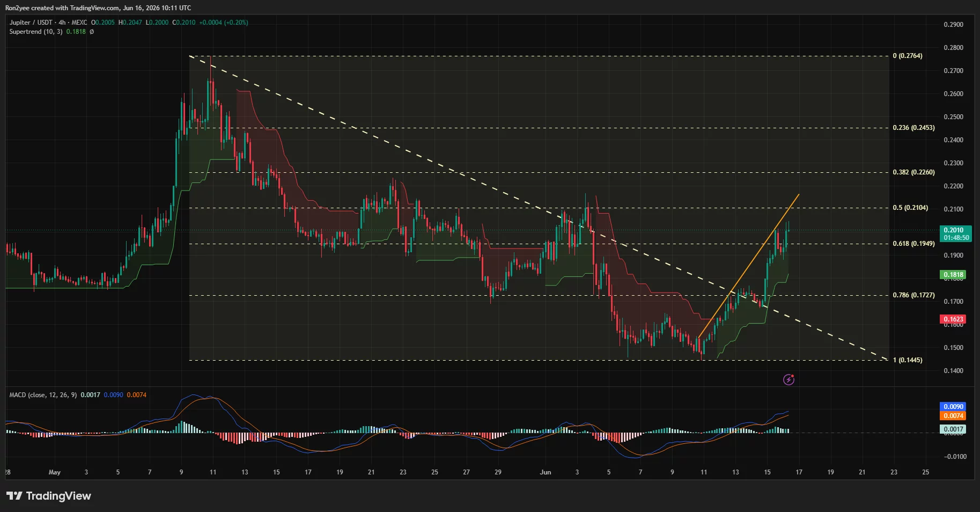Select Fibonacci level label 0 (0.2764)
This screenshot has height=512, width=980.
pos(908,56)
